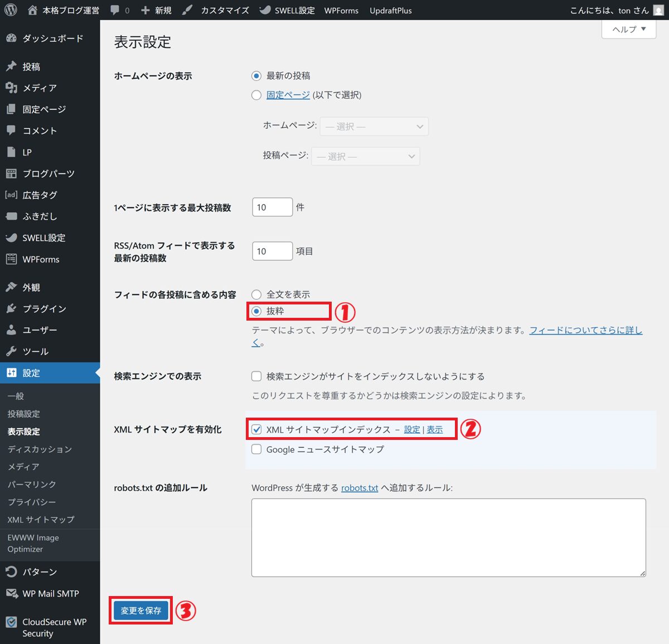The height and width of the screenshot is (644, 669).
Task: Open the メディア media icon in sidebar
Action: click(11, 88)
